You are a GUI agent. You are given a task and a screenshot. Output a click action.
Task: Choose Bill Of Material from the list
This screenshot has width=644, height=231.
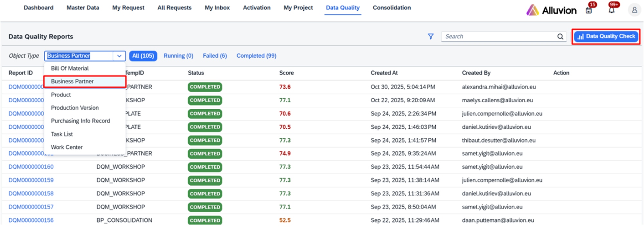pos(85,69)
